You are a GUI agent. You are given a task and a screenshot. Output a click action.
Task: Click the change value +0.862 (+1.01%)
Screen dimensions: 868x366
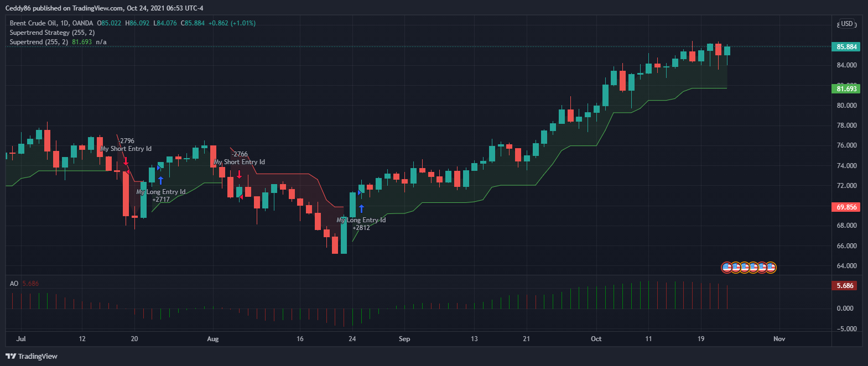232,23
